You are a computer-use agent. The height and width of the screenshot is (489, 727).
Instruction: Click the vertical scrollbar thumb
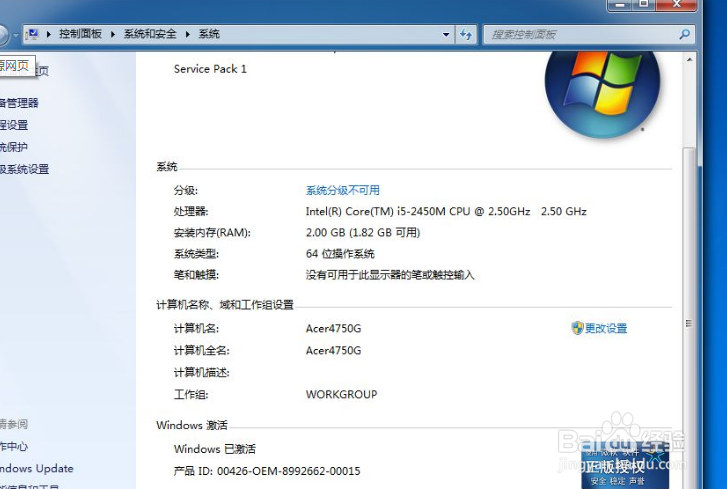pyautogui.click(x=689, y=320)
